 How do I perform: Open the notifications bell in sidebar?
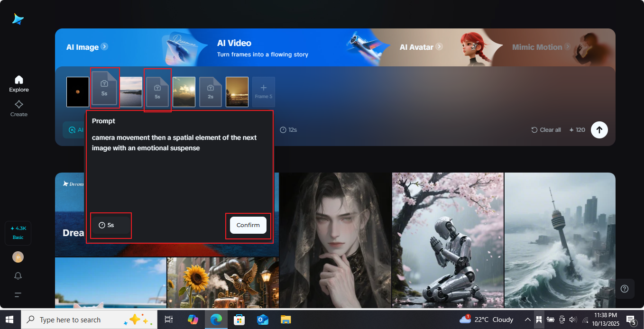[x=18, y=276]
